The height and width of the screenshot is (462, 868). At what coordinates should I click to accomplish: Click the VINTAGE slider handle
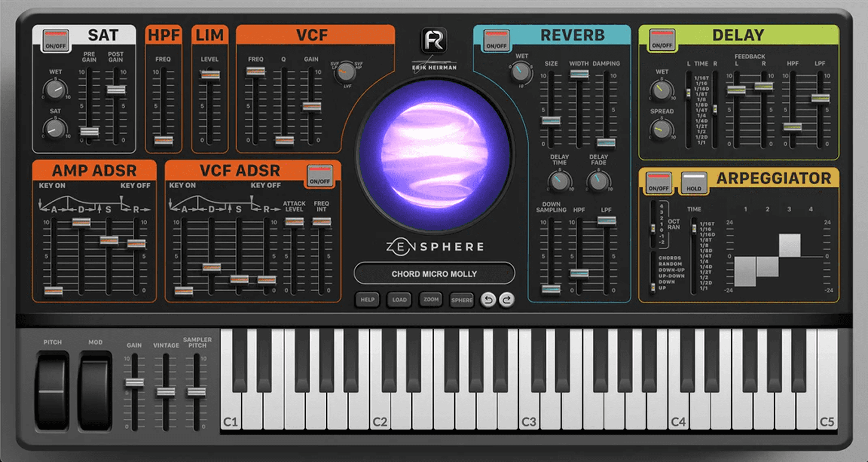pos(166,392)
